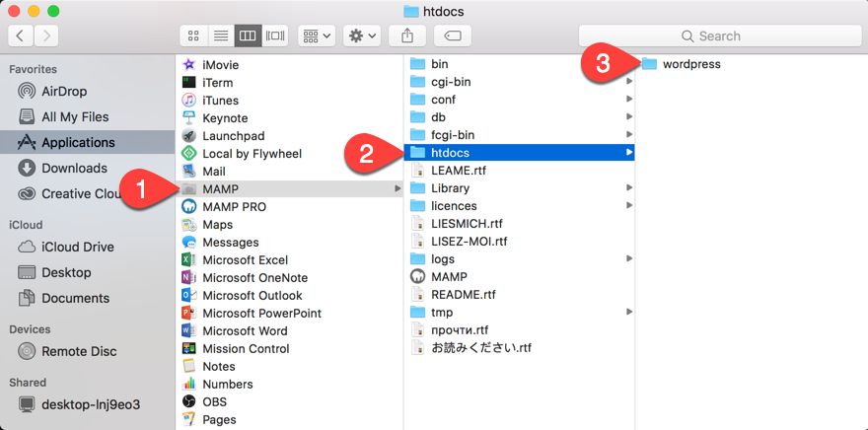Select the Pages app icon
The height and width of the screenshot is (430, 868).
pyautogui.click(x=189, y=419)
